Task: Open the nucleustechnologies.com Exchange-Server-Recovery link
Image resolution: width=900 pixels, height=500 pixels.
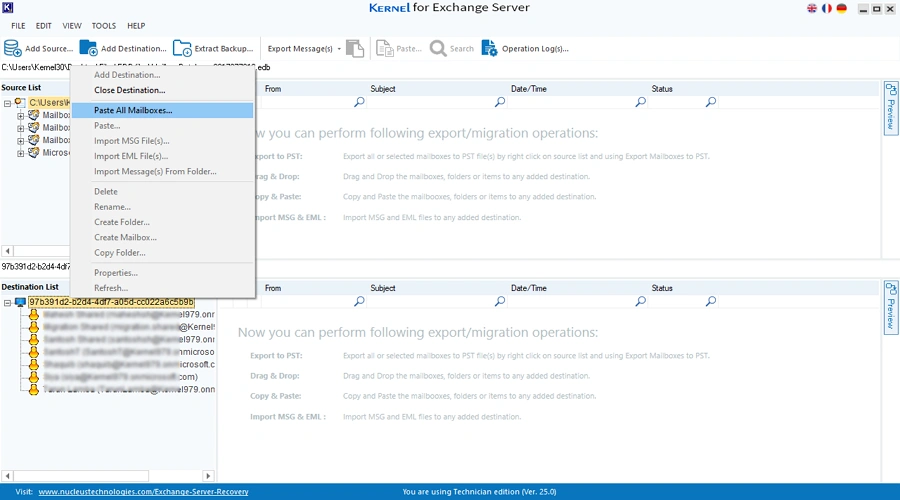Action: click(143, 492)
